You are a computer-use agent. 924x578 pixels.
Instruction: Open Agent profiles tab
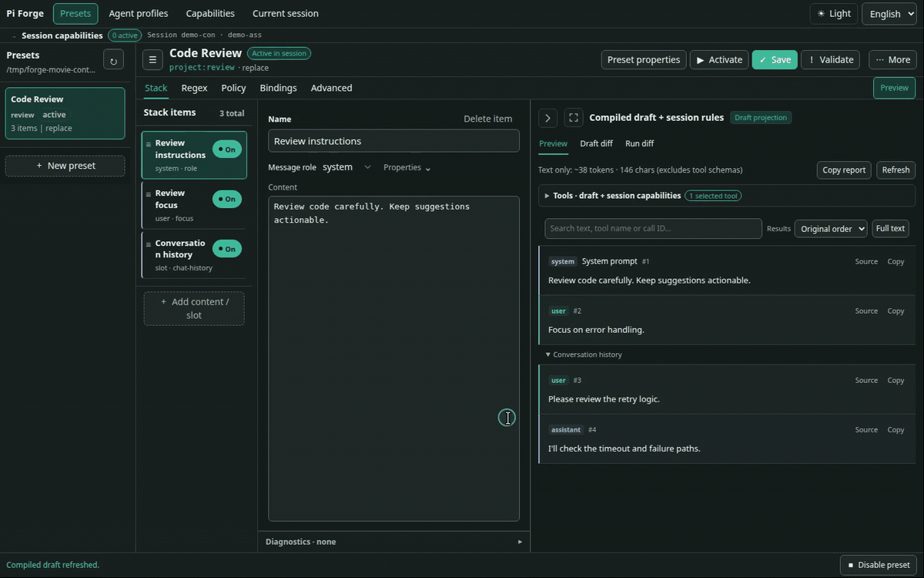click(139, 14)
